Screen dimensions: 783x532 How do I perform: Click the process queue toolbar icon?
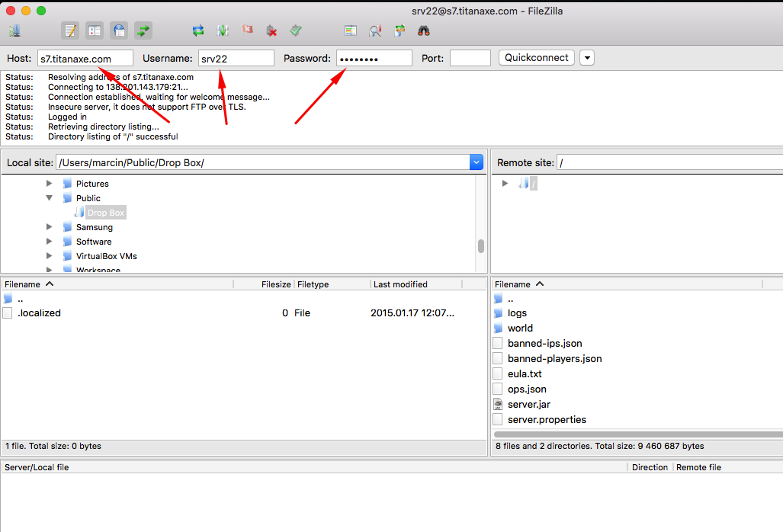click(222, 31)
